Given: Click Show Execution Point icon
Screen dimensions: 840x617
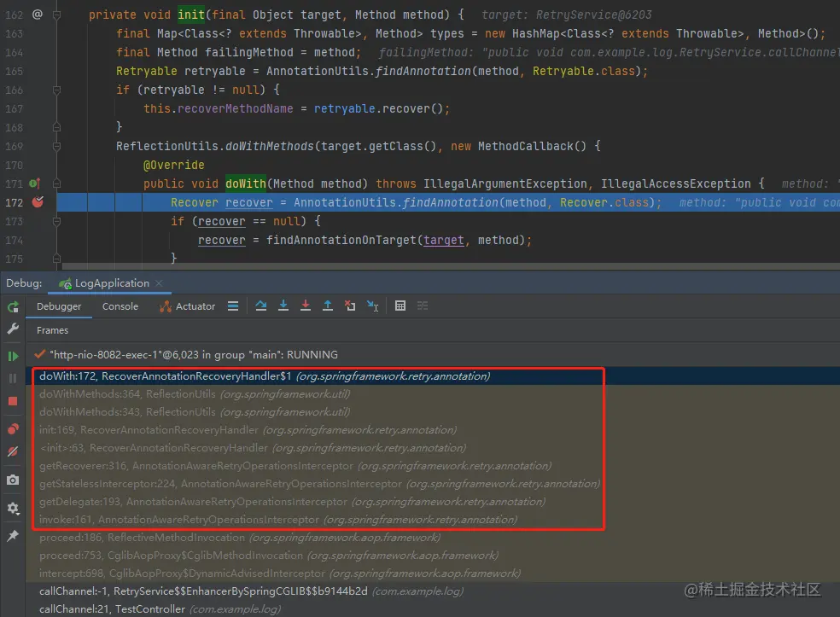Looking at the screenshot, I should click(233, 306).
